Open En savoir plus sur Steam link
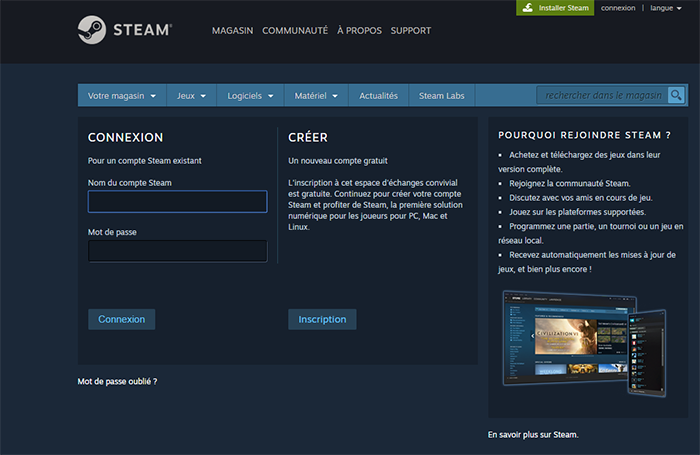Screen dimensions: 700x455 point(533,434)
